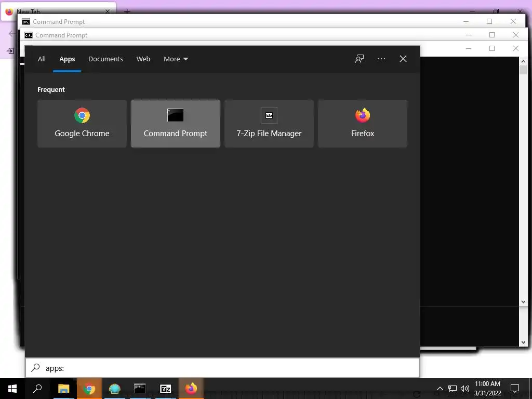This screenshot has height=399, width=532.
Task: Switch to the Web search tab
Action: [143, 59]
